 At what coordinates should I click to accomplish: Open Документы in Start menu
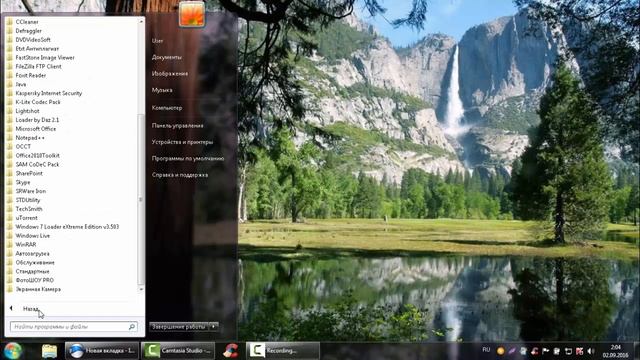point(167,57)
